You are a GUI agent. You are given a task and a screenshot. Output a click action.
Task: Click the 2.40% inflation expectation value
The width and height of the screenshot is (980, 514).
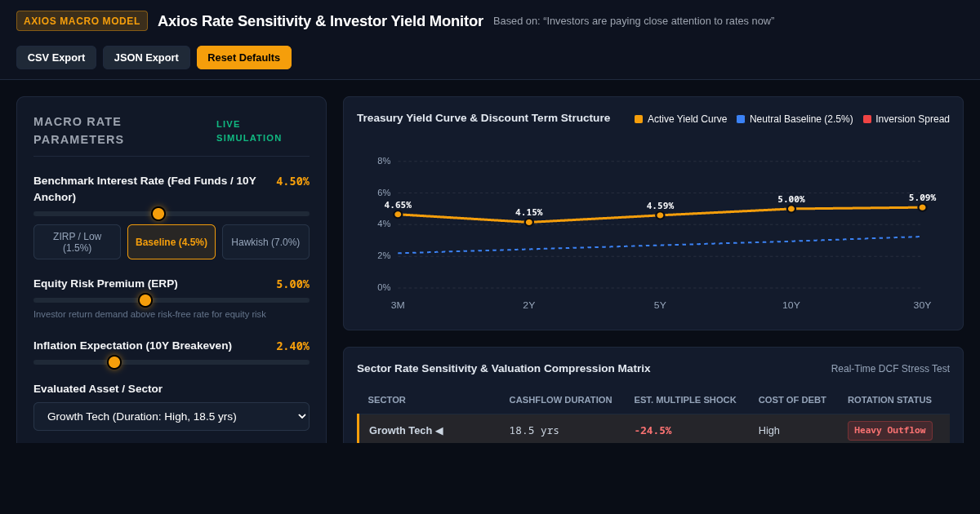click(x=292, y=347)
